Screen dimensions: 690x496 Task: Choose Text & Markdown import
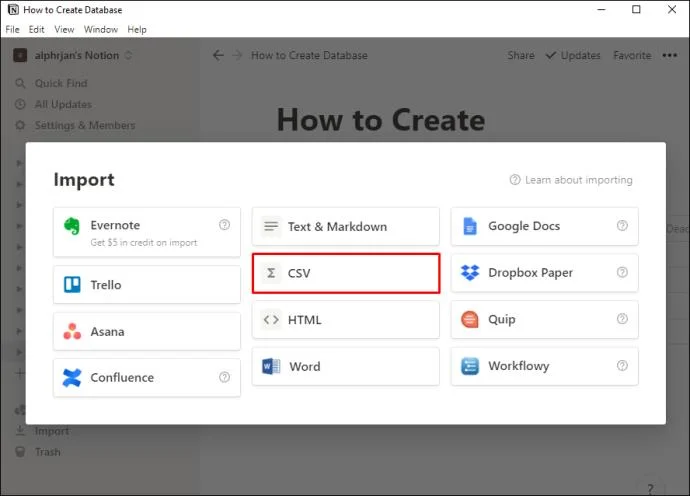[345, 226]
